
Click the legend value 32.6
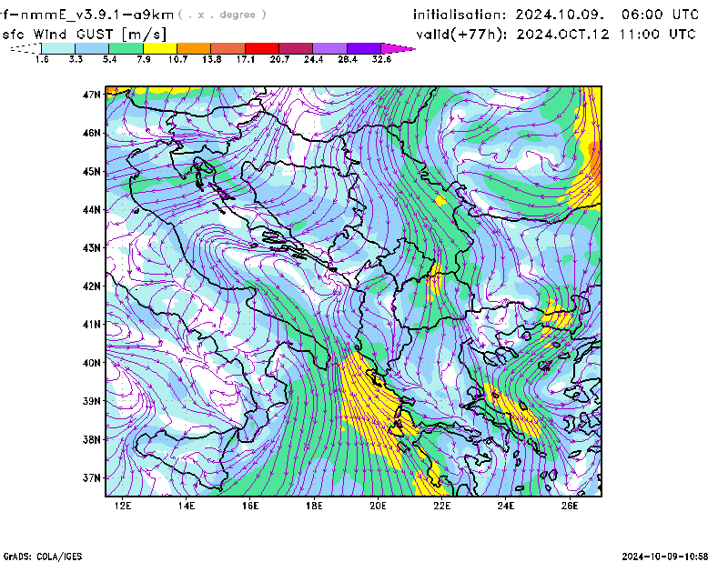pyautogui.click(x=381, y=59)
